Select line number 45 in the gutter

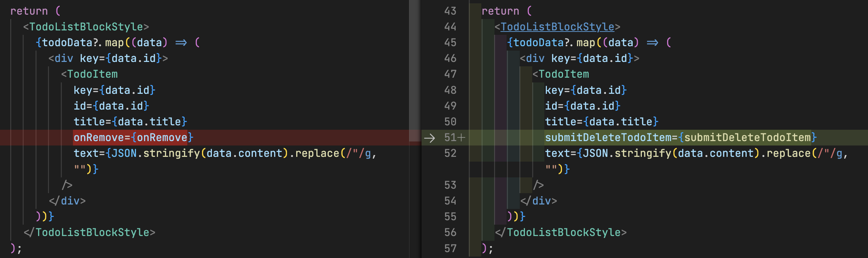(x=450, y=43)
